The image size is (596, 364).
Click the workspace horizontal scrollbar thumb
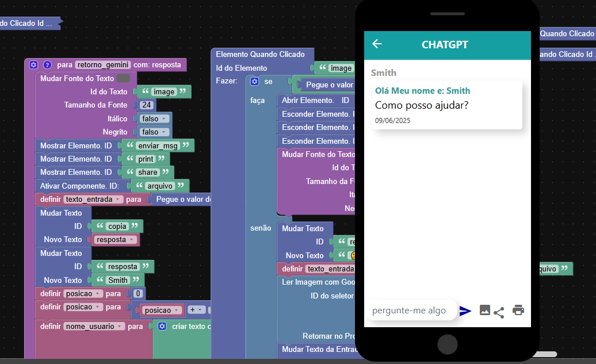tap(544, 354)
